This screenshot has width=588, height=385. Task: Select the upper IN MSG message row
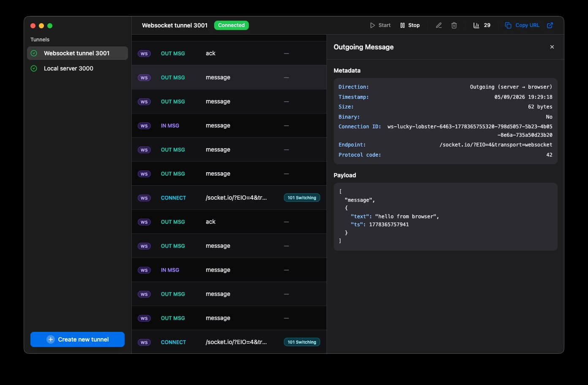(229, 125)
